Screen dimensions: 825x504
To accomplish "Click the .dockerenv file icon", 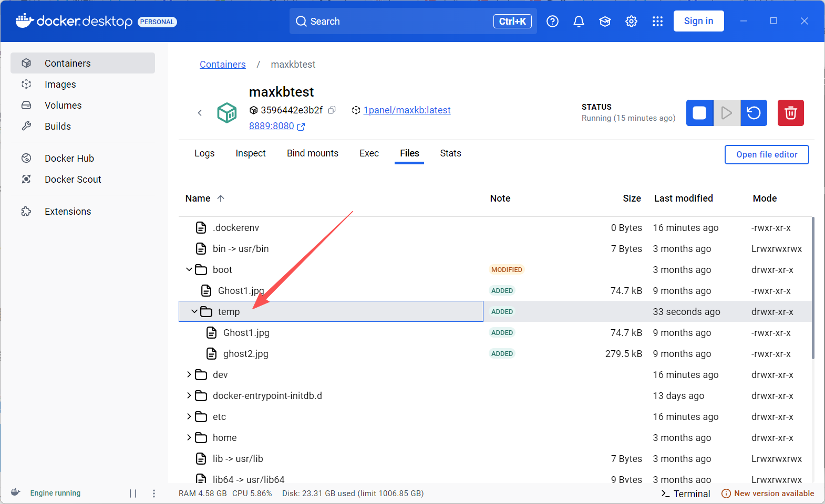I will (201, 227).
